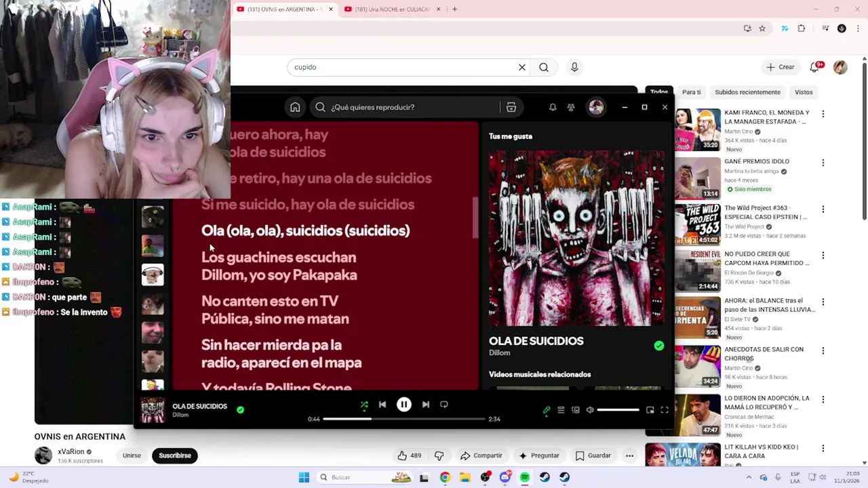The width and height of the screenshot is (868, 488).
Task: Click lyric line "No canten esto en TV"
Action: (x=270, y=301)
